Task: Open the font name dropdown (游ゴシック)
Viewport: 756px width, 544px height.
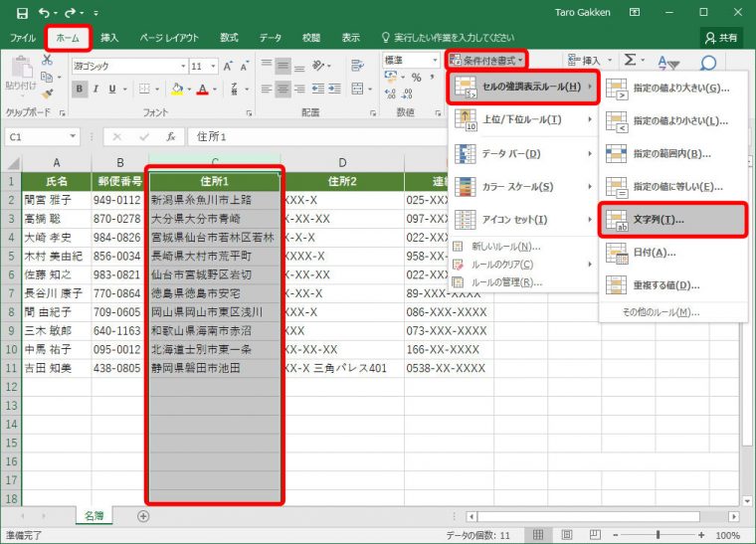Action: [x=183, y=66]
